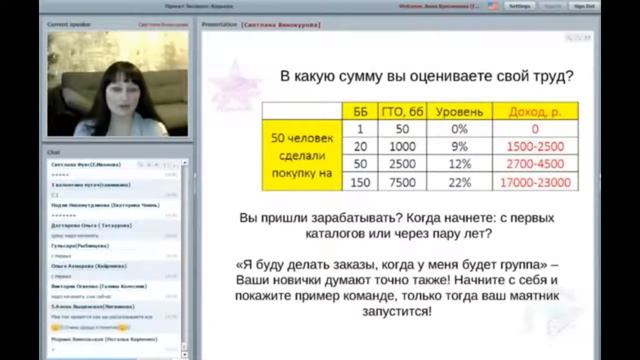Click the red speaker name above webcam
640x360 pixels.
163,24
